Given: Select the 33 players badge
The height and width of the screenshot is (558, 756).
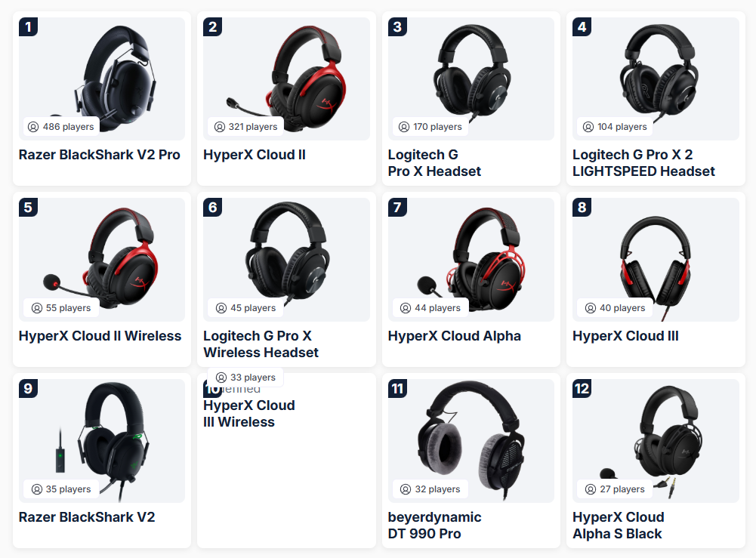Looking at the screenshot, I should click(246, 378).
